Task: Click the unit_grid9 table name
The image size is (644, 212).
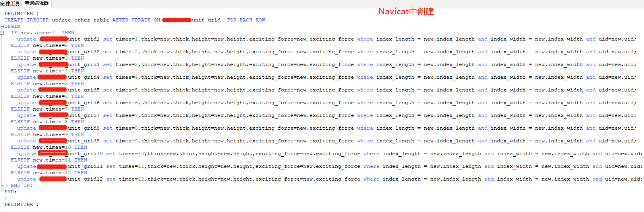Action: 84,141
